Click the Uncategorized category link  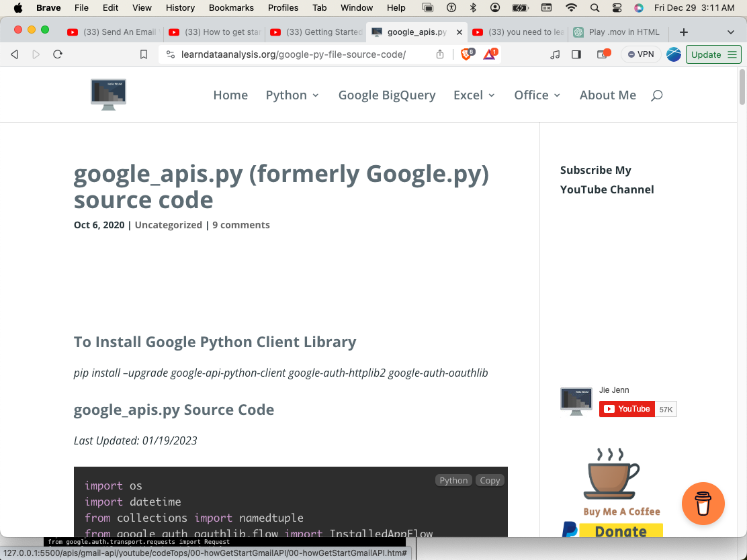(168, 225)
